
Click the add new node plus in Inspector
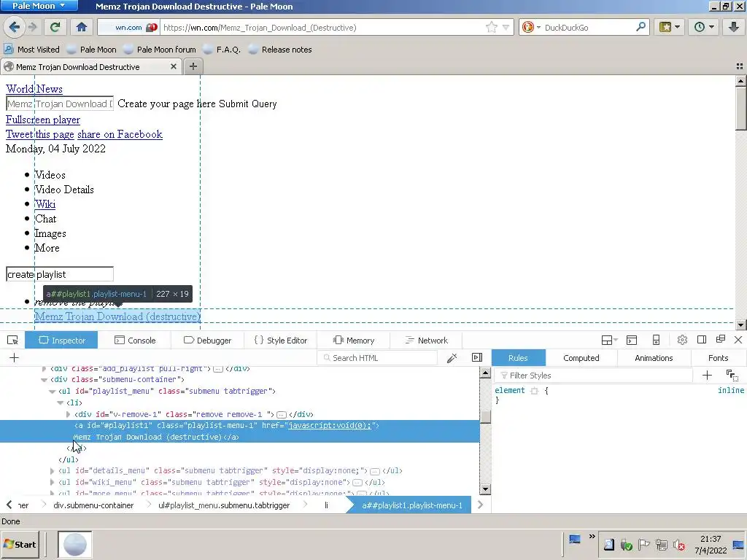tap(14, 357)
